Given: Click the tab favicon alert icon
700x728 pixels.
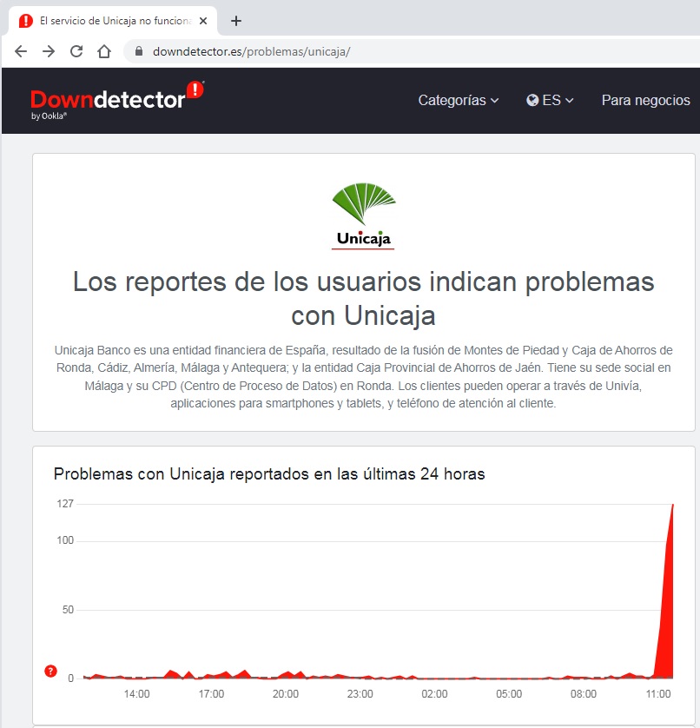Looking at the screenshot, I should [25, 21].
